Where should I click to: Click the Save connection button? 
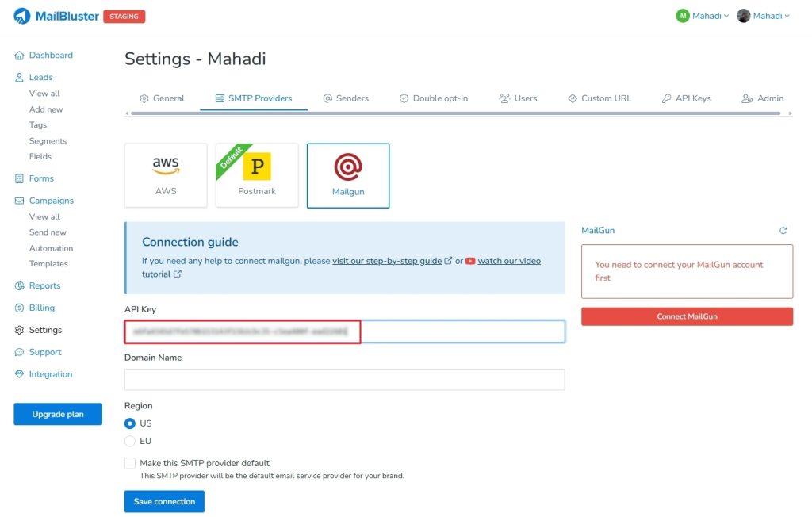coord(163,501)
